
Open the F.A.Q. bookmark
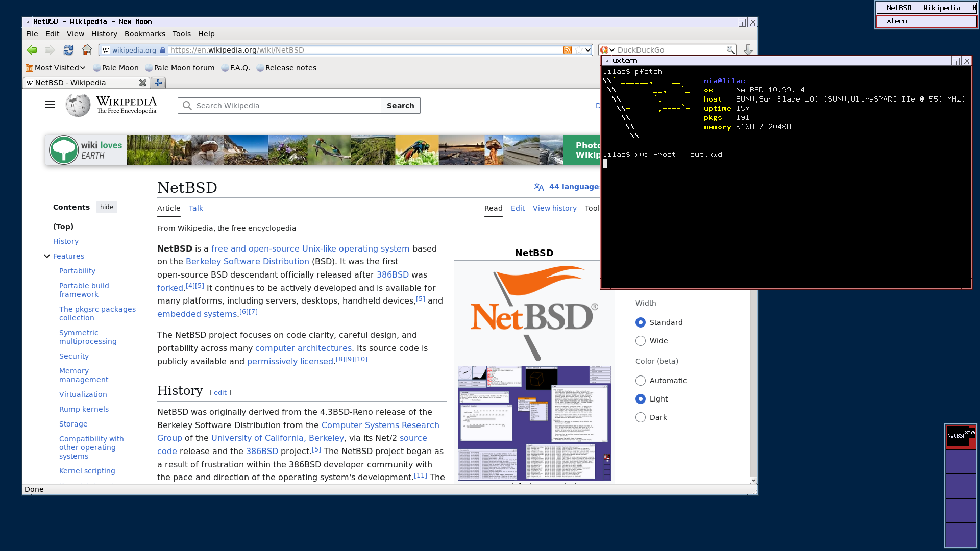(x=236, y=68)
